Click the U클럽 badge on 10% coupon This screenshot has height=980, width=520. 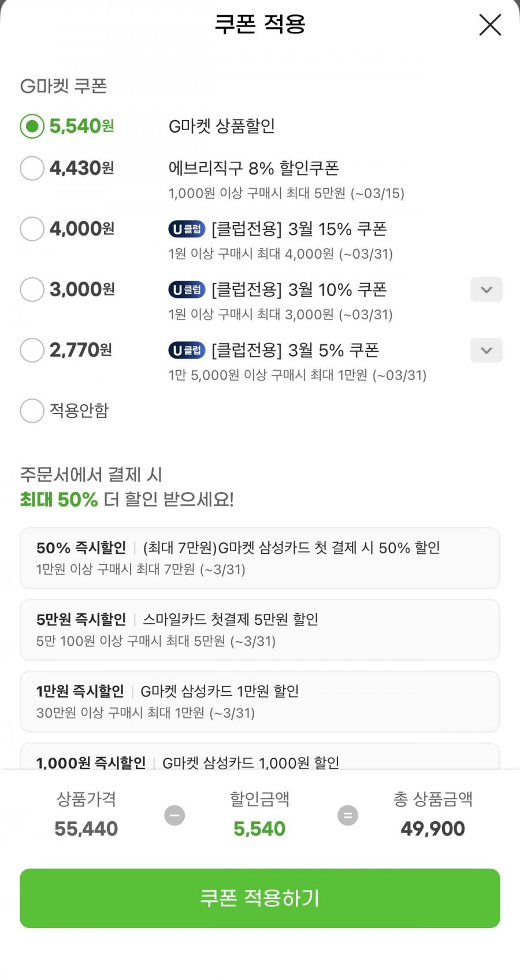click(187, 290)
